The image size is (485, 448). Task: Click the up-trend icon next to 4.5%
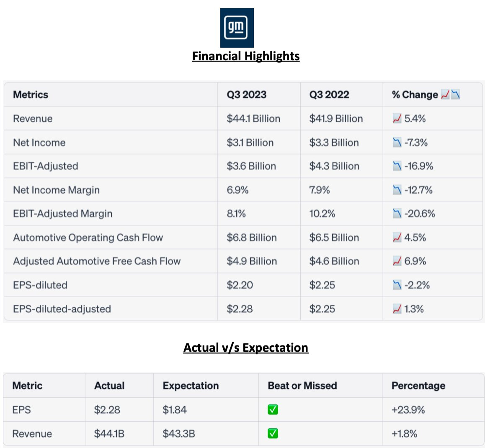point(397,238)
